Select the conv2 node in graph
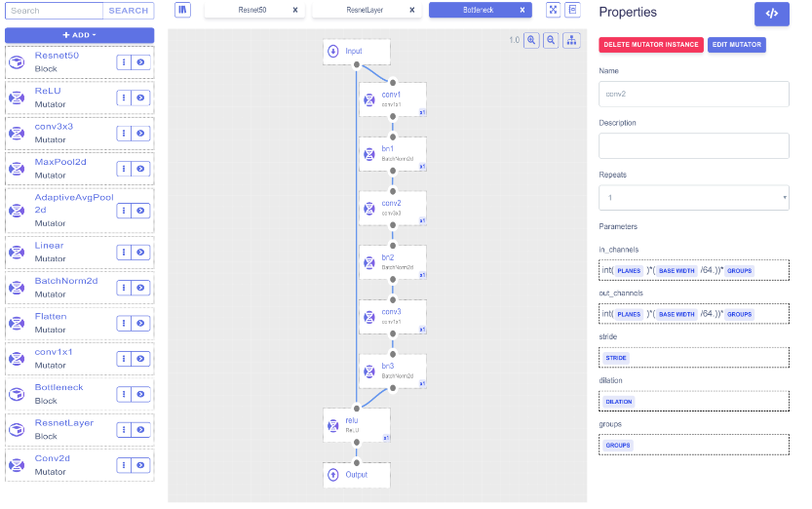 393,208
